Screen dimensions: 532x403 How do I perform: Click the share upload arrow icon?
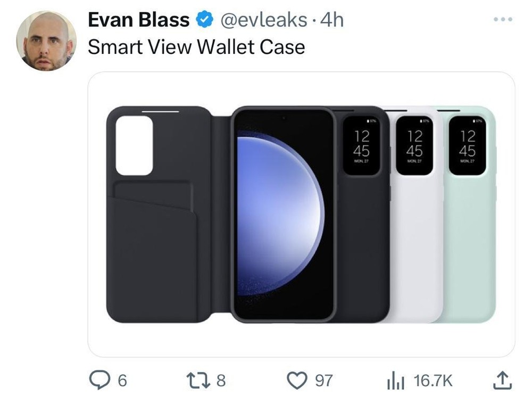[503, 380]
